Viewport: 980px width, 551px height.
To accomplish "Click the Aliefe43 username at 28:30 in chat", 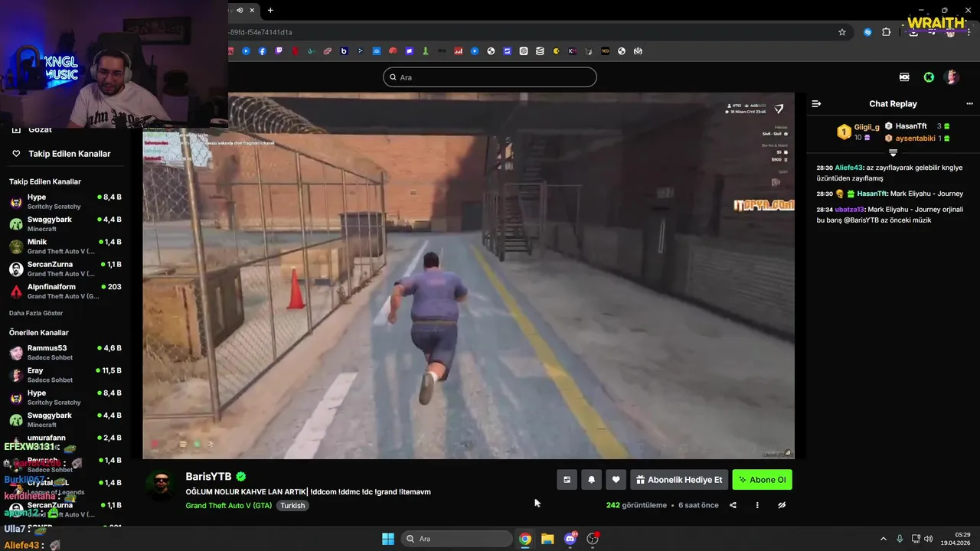I will point(849,168).
